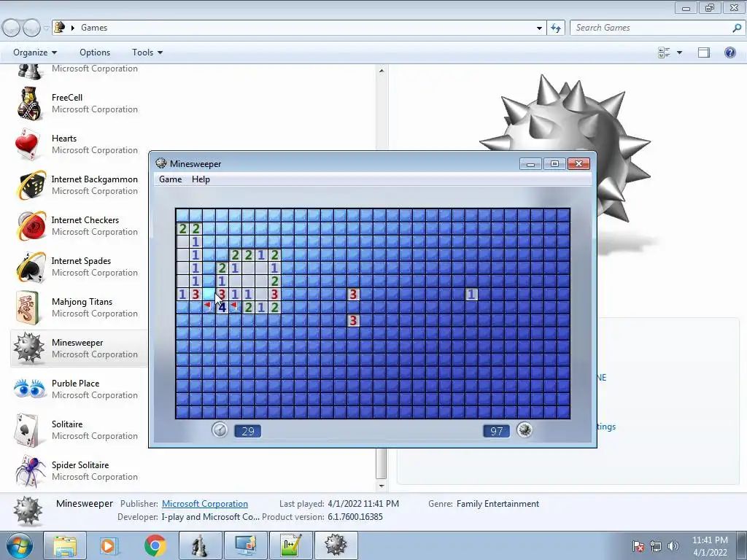Click the address bar refresh button
This screenshot has height=560, width=747.
(x=555, y=28)
